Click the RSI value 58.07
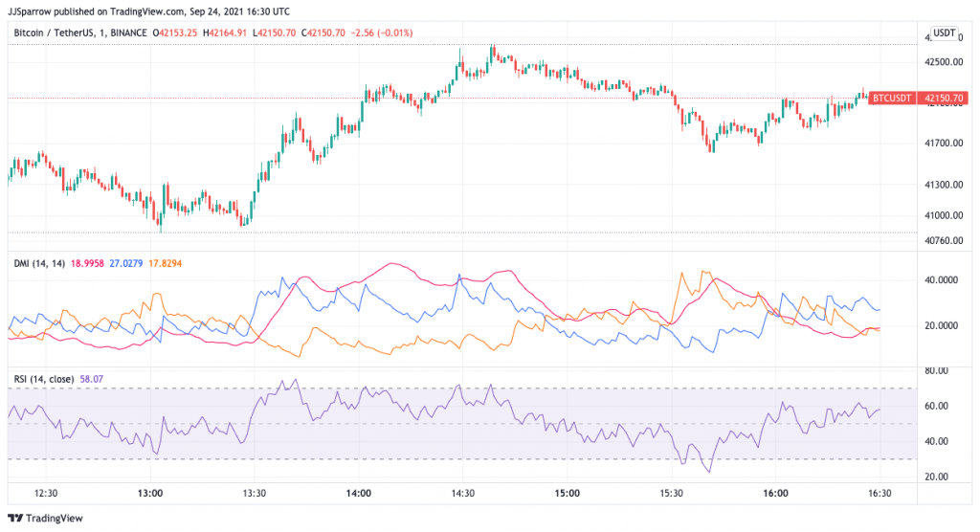Image resolution: width=980 pixels, height=532 pixels. pyautogui.click(x=92, y=380)
